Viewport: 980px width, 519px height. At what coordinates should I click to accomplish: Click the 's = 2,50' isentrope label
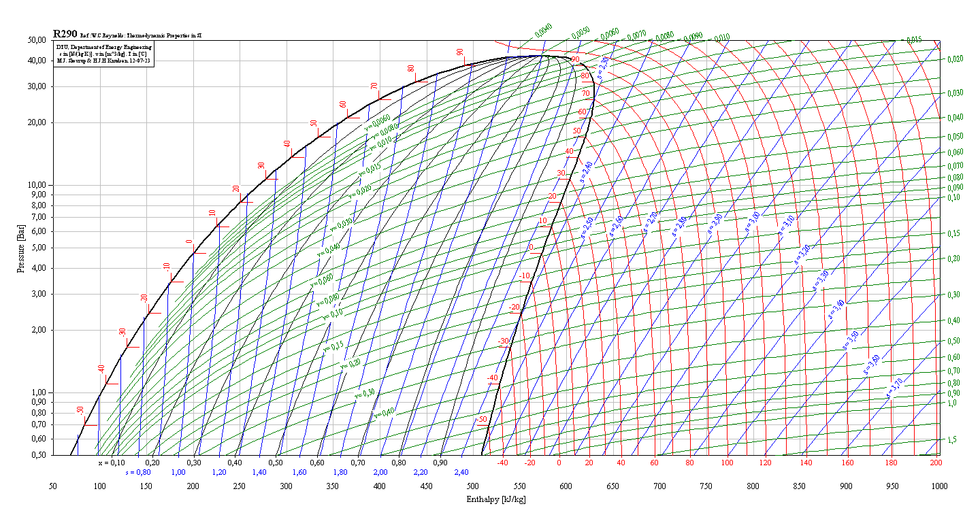[x=587, y=229]
